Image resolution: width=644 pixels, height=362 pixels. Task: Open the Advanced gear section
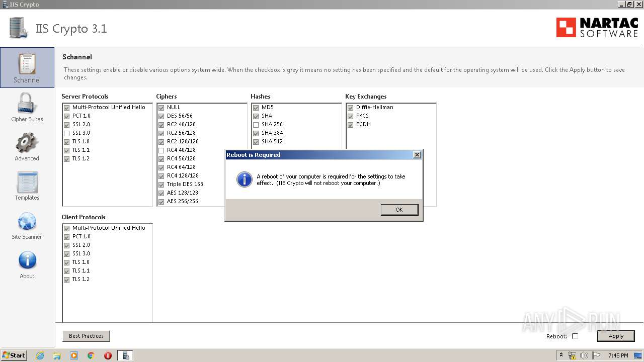tap(27, 146)
